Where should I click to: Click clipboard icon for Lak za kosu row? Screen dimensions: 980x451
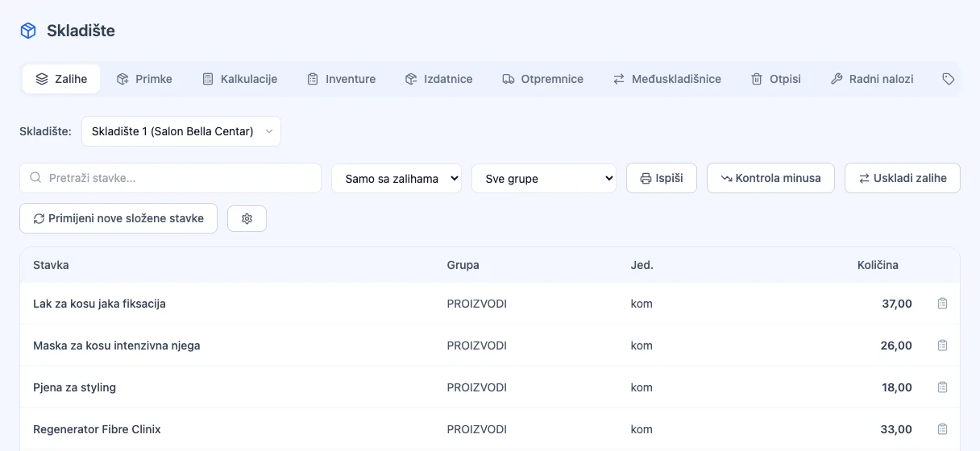click(942, 304)
